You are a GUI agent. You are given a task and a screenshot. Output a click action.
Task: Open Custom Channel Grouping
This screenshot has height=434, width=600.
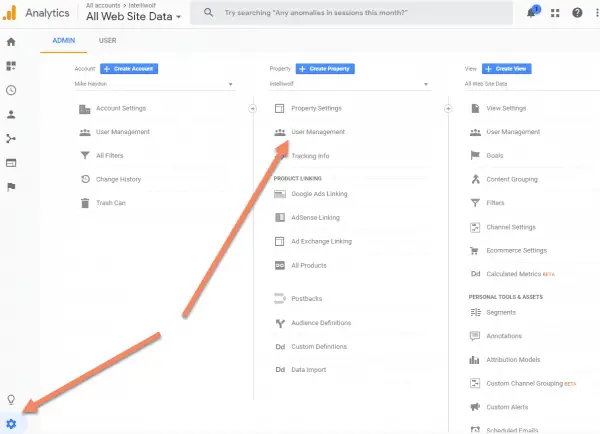click(525, 383)
